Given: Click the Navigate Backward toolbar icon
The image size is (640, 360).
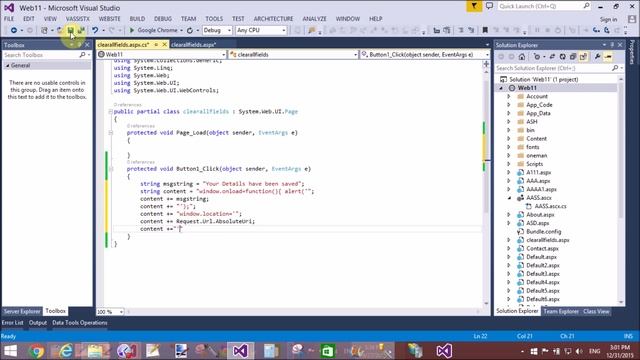Looking at the screenshot, I should coord(13,30).
